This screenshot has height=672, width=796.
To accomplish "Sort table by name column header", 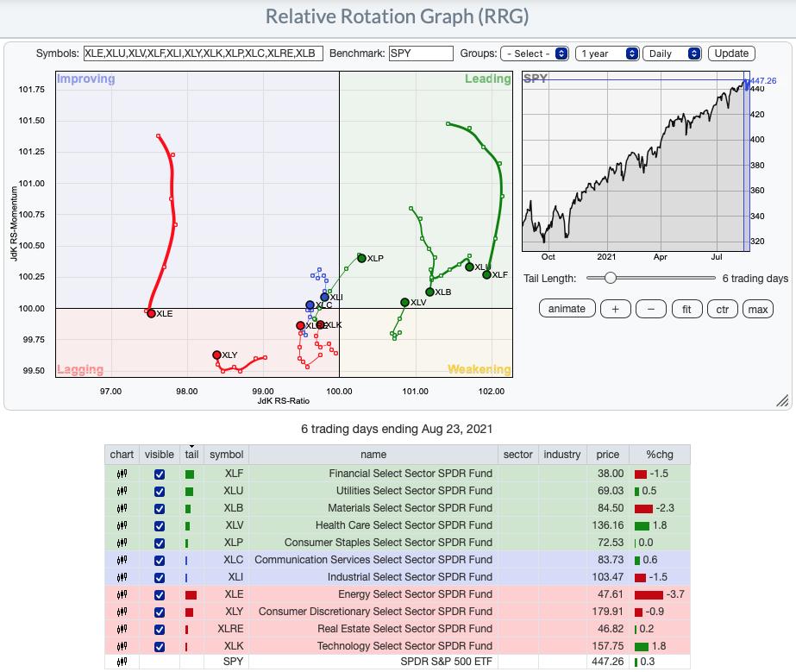I will click(373, 455).
